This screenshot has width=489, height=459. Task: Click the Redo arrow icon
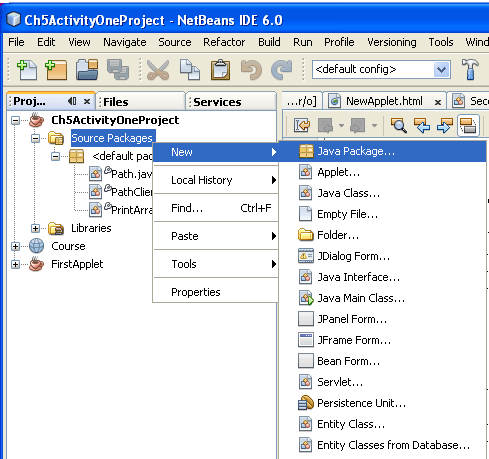click(x=282, y=70)
